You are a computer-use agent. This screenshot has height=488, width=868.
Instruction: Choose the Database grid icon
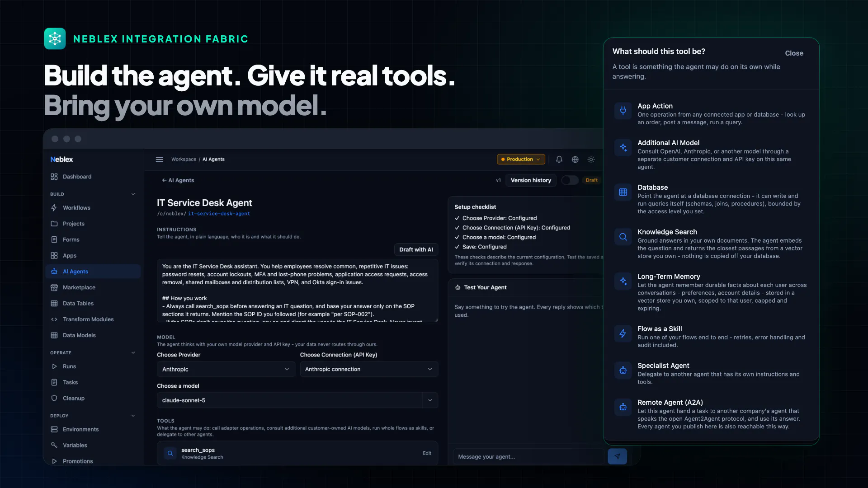(x=623, y=192)
